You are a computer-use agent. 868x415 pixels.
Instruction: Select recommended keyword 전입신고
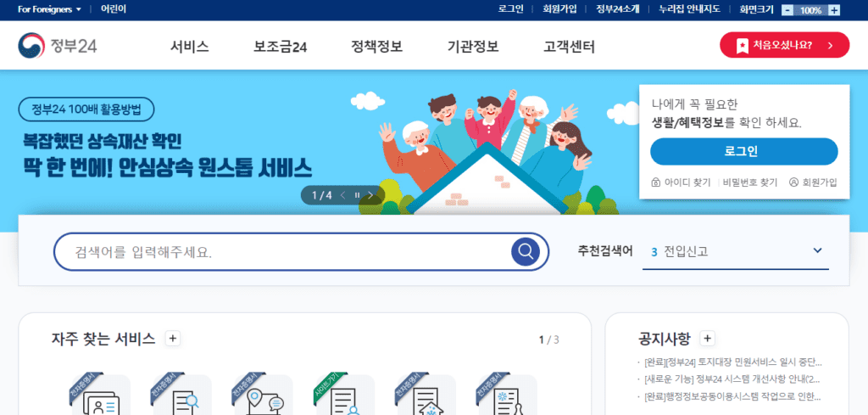click(685, 251)
